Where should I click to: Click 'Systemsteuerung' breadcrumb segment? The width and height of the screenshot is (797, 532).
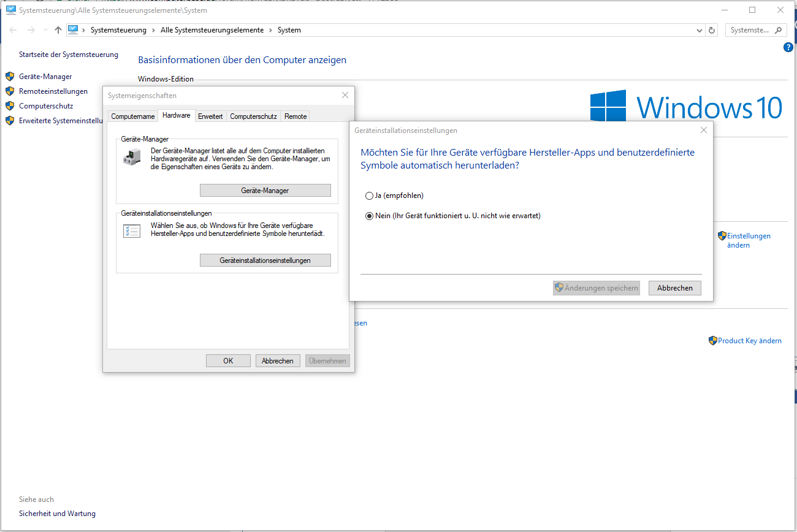(118, 30)
